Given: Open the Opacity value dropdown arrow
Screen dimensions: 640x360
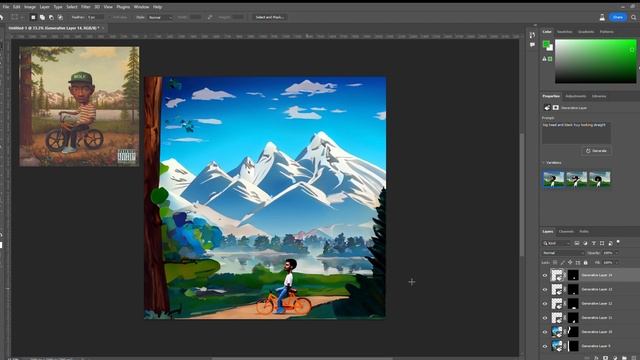Looking at the screenshot, I should (617, 253).
